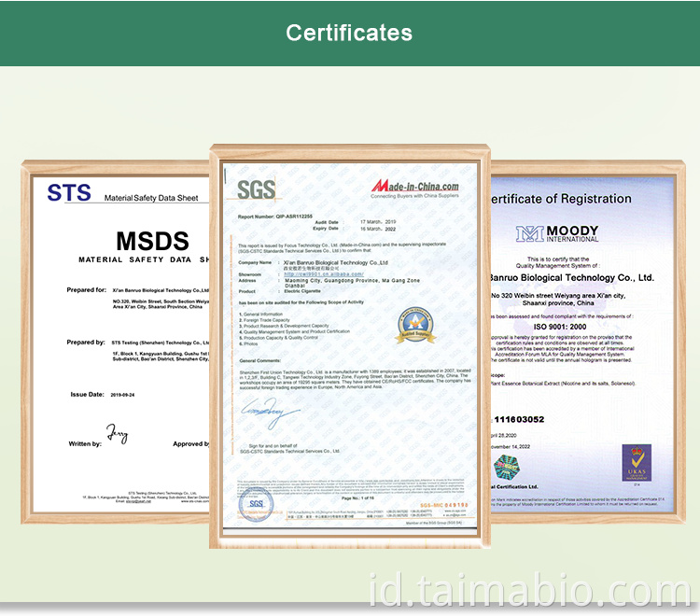Click the STS logo on the MSDS certificate
Viewport: 700px width, 616px height.
click(70, 193)
